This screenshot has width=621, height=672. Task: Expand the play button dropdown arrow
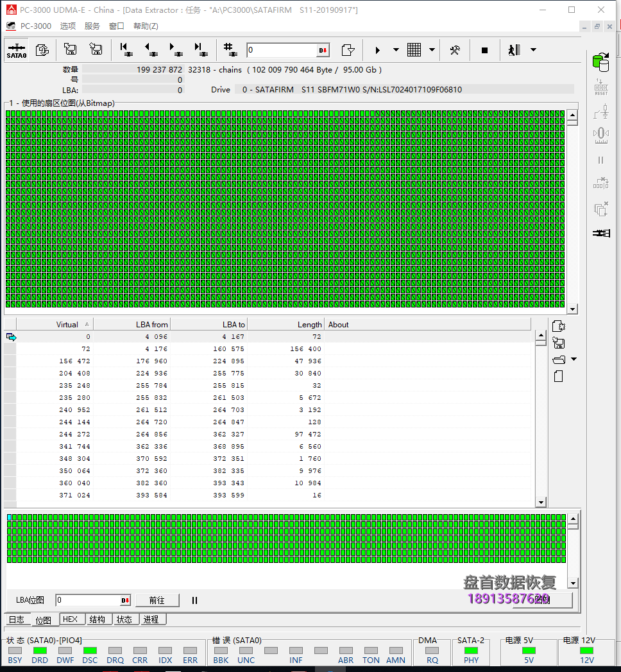coord(396,50)
